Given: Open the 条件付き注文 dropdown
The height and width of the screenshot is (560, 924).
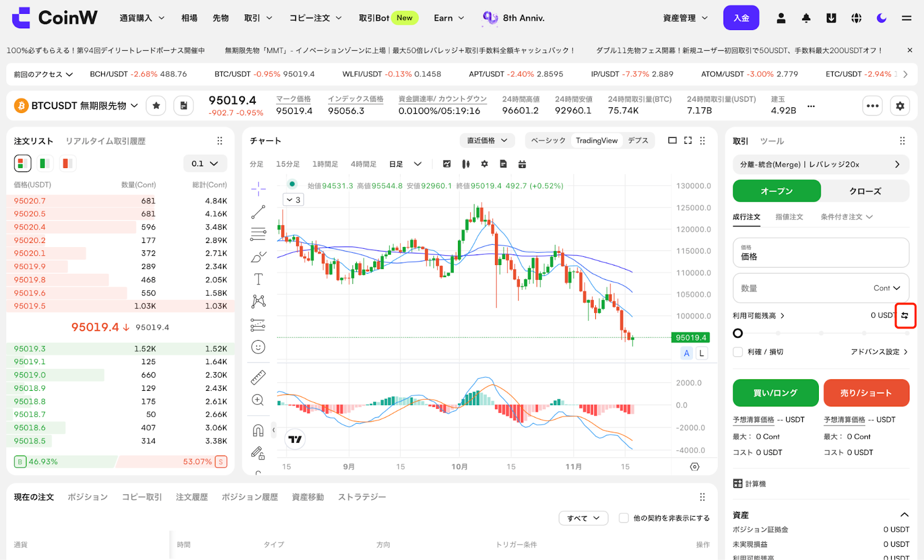Looking at the screenshot, I should pos(847,217).
